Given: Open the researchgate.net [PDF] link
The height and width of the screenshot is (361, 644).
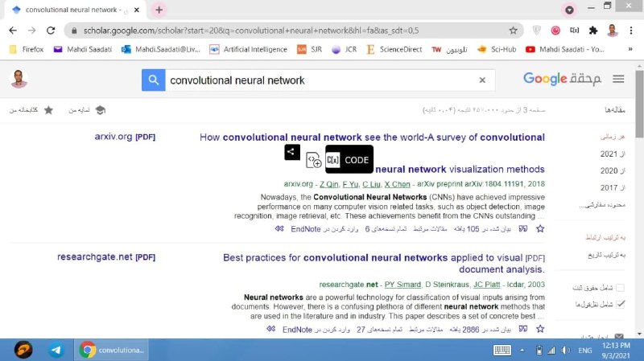Looking at the screenshot, I should tap(106, 256).
